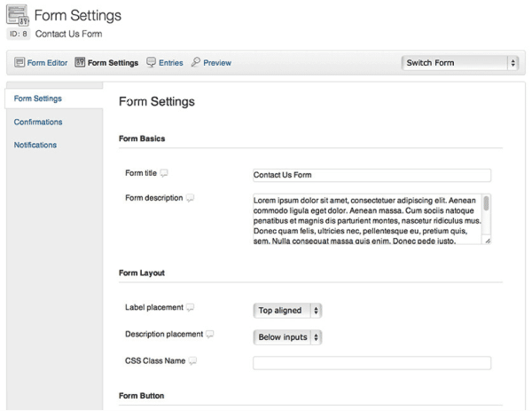532x411 pixels.
Task: Click tooltip icon next to Form description
Action: [x=190, y=198]
